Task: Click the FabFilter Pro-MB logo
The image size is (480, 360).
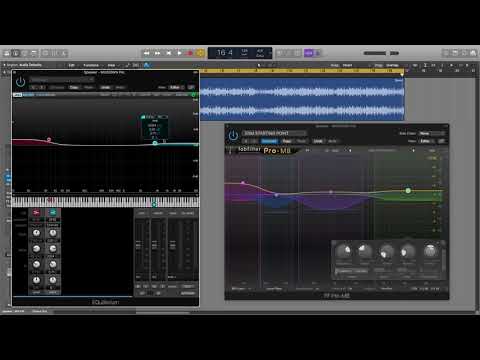Action: (x=264, y=150)
